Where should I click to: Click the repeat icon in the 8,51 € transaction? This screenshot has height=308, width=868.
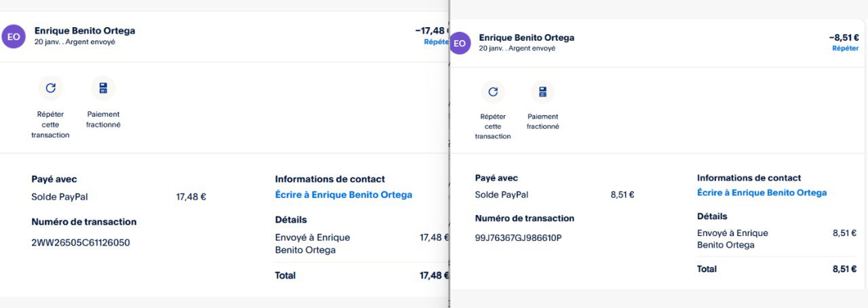pos(493,92)
